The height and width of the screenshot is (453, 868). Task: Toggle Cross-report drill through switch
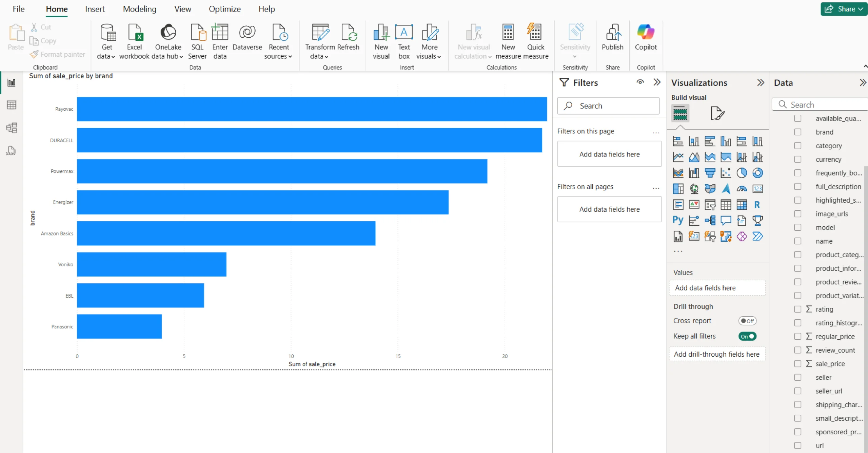747,321
